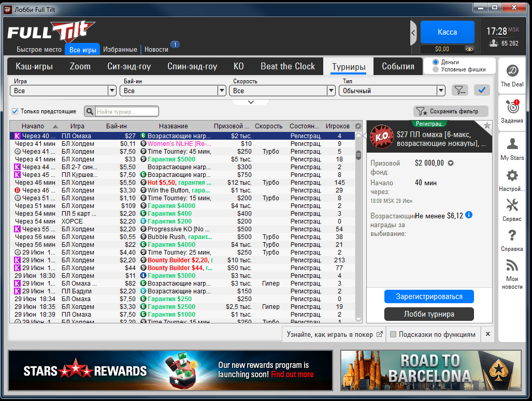Add tournament to favorites star icon
Viewport: 532px width, 401px height.
point(487,125)
